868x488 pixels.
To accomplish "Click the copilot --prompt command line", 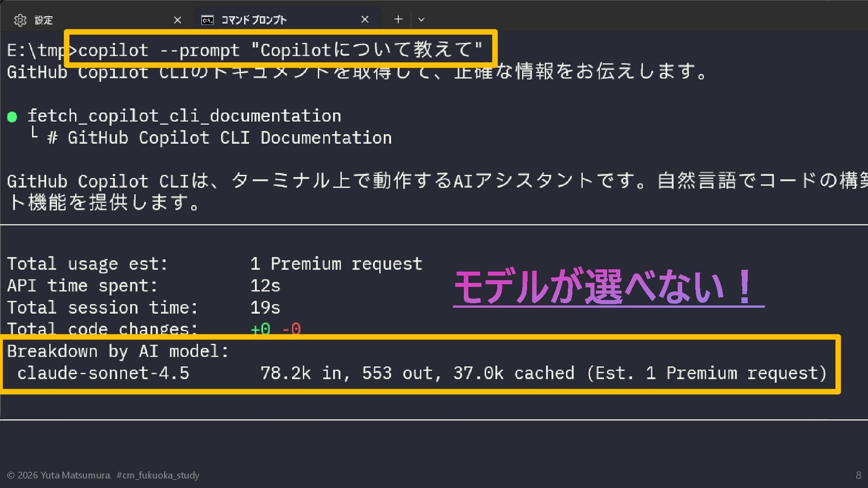I will coord(280,50).
